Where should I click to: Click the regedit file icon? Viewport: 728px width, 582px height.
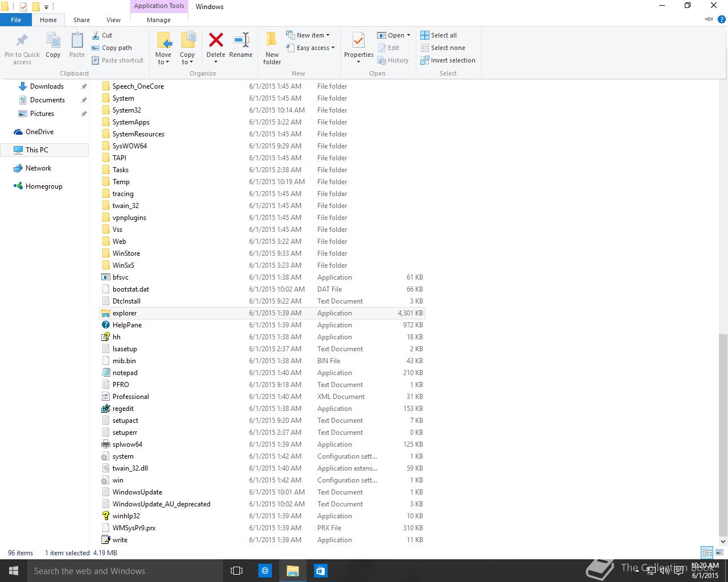(105, 409)
